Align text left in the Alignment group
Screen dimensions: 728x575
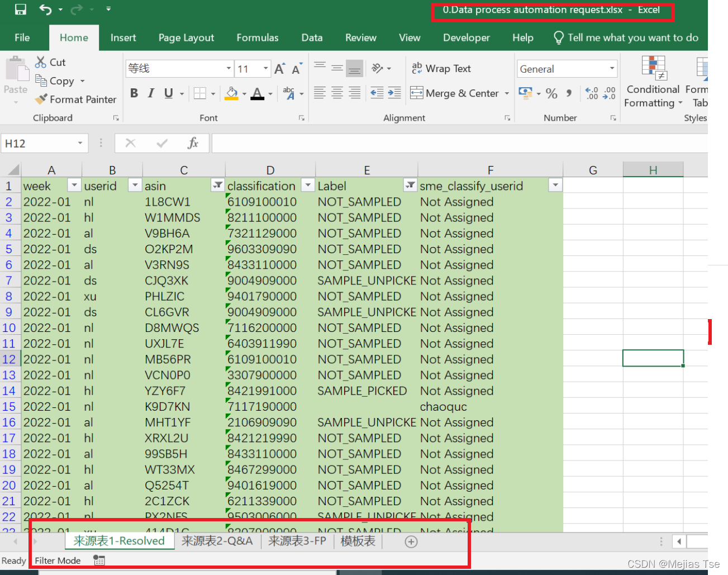click(320, 93)
